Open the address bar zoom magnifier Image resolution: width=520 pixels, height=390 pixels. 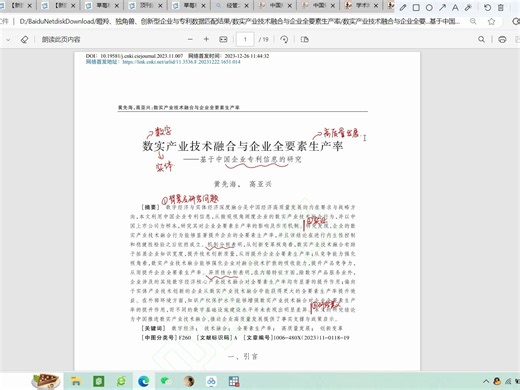(473, 21)
